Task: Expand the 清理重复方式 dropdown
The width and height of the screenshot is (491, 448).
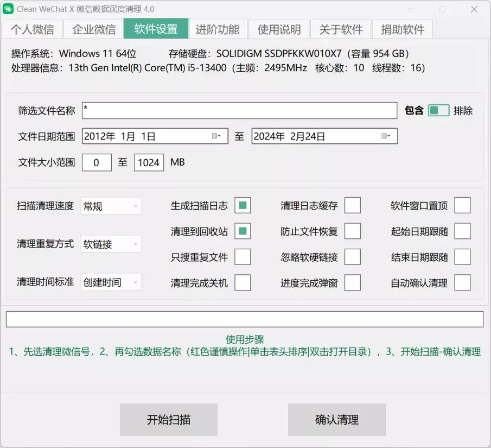Action: point(111,244)
